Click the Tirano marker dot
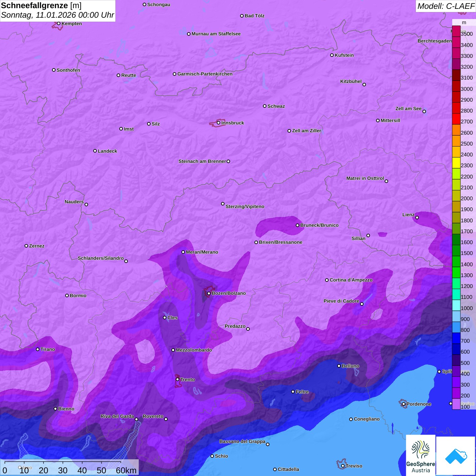This screenshot has width=476, height=476. (38, 349)
